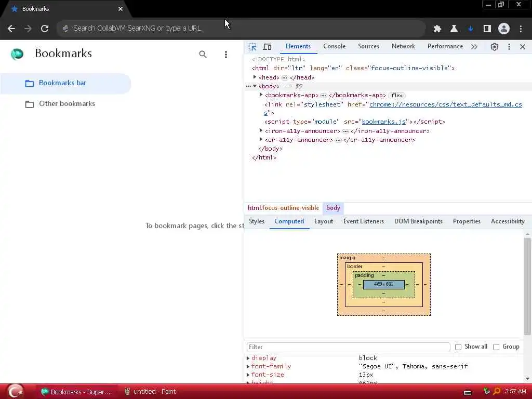The image size is (532, 399).
Task: Select html.focus-outline-visible breadcrumb
Action: (283, 208)
